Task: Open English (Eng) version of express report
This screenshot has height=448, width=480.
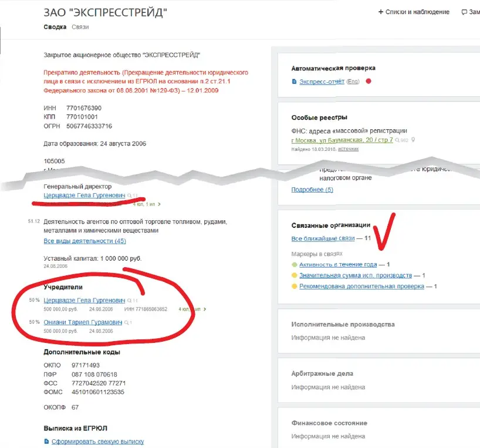Action: pos(353,82)
